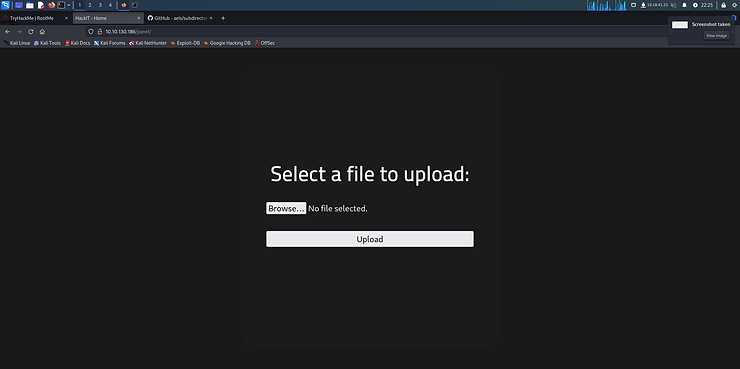Open the file manager launcher in the panel
Screen dimensions: 740x369
(x=30, y=5)
